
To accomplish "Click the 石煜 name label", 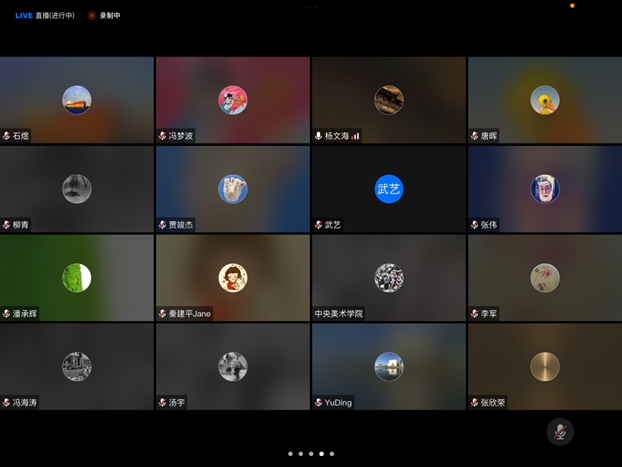I will [21, 136].
